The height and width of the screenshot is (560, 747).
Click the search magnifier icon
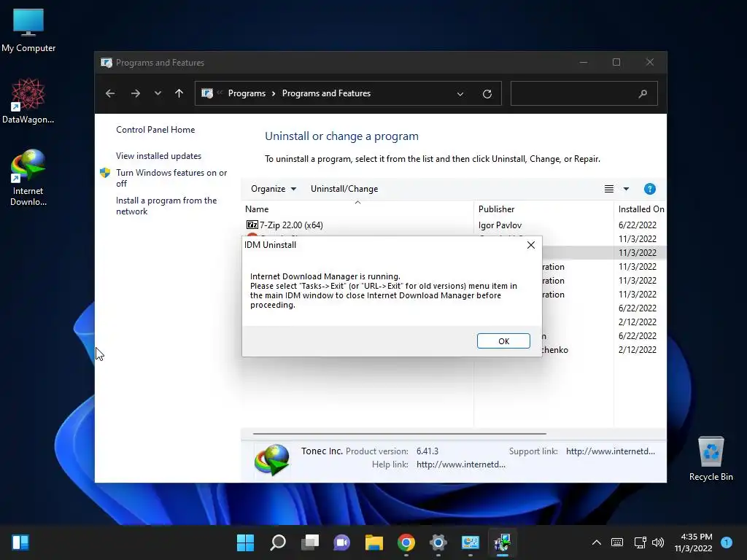[643, 94]
